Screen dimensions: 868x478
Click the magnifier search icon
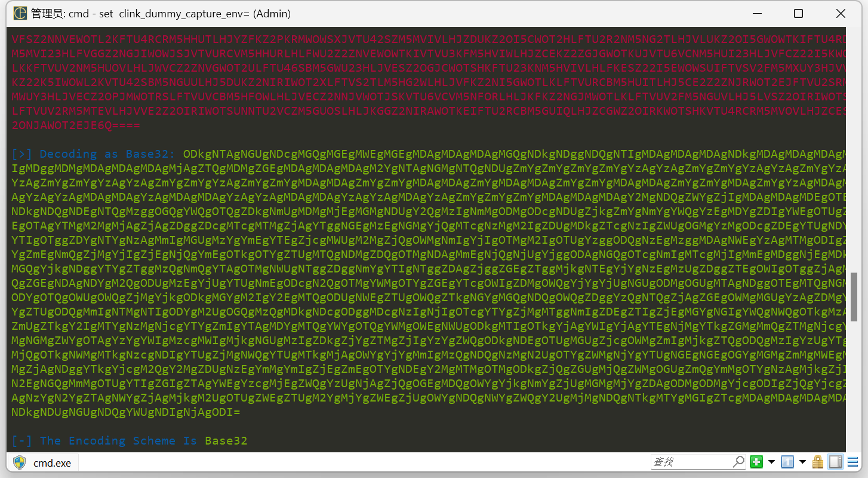[x=738, y=462]
